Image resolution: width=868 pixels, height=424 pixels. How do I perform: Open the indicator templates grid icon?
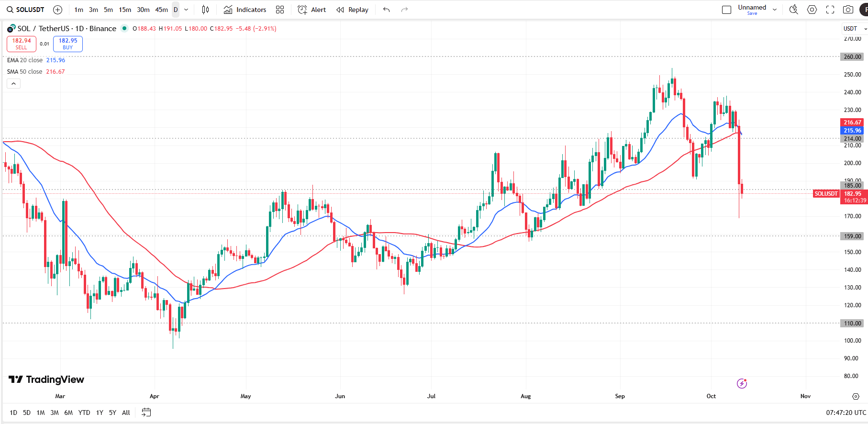[x=280, y=10]
